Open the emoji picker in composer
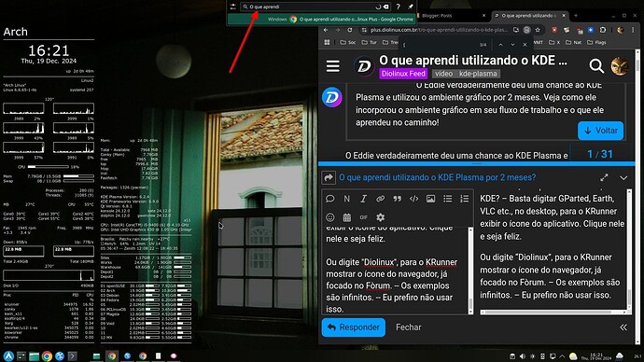644x362 pixels. [x=329, y=217]
